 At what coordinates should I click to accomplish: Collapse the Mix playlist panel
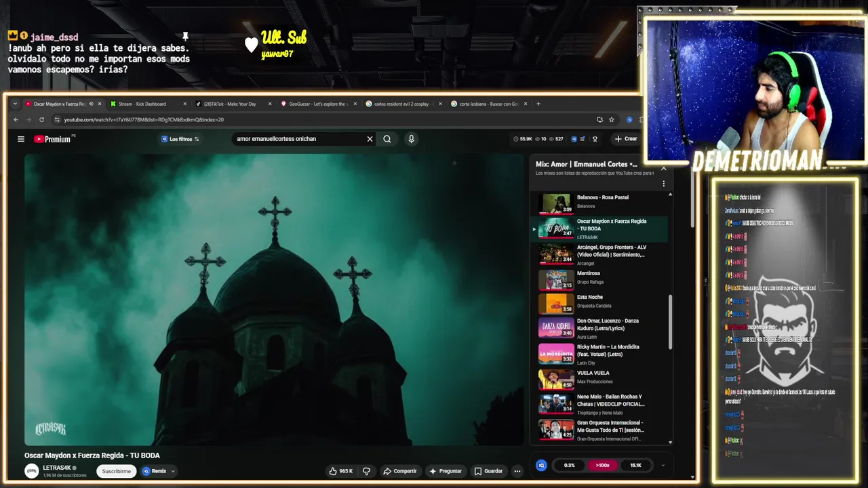(x=664, y=168)
